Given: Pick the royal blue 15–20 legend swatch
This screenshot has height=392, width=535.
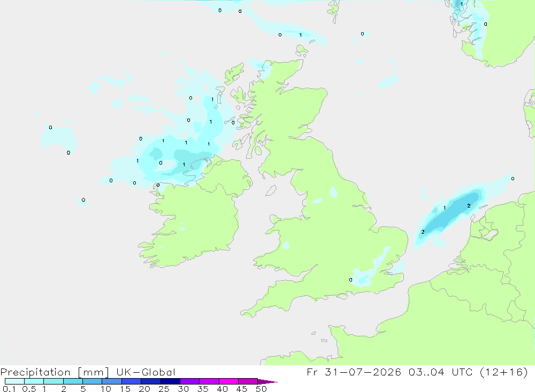Looking at the screenshot, I should [x=131, y=381].
